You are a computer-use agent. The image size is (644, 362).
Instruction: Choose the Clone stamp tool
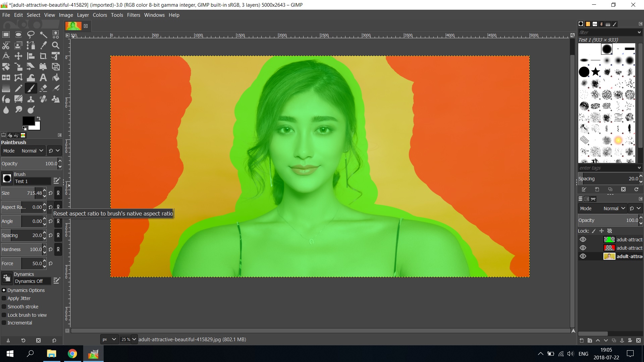[31, 99]
